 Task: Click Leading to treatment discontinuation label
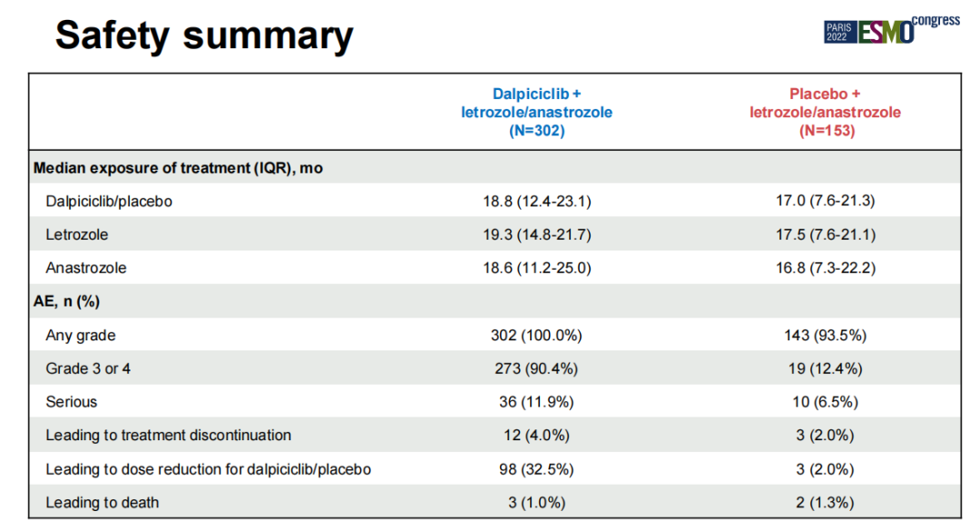[x=169, y=436]
